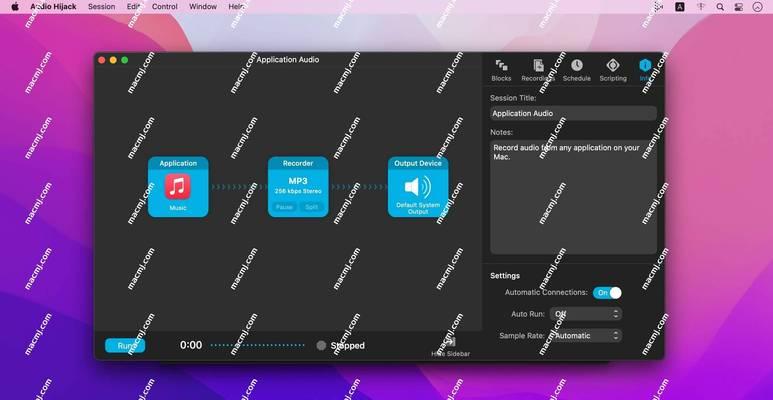Screen dimensions: 773x400
Task: Open the Blocks sidebar tab
Action: (x=501, y=70)
